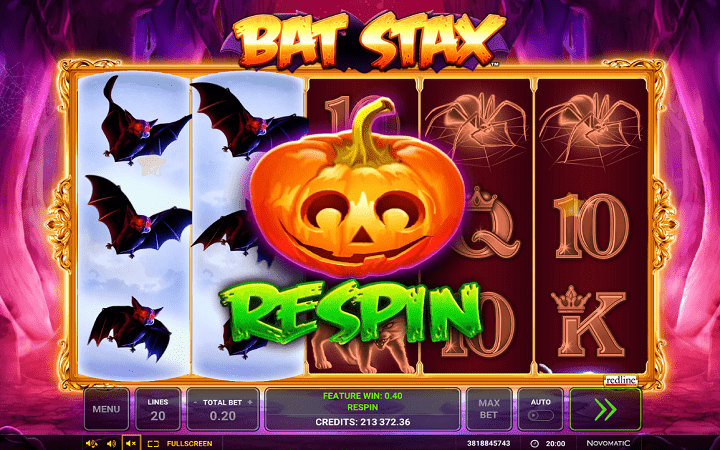Click the redline badge

(x=620, y=381)
